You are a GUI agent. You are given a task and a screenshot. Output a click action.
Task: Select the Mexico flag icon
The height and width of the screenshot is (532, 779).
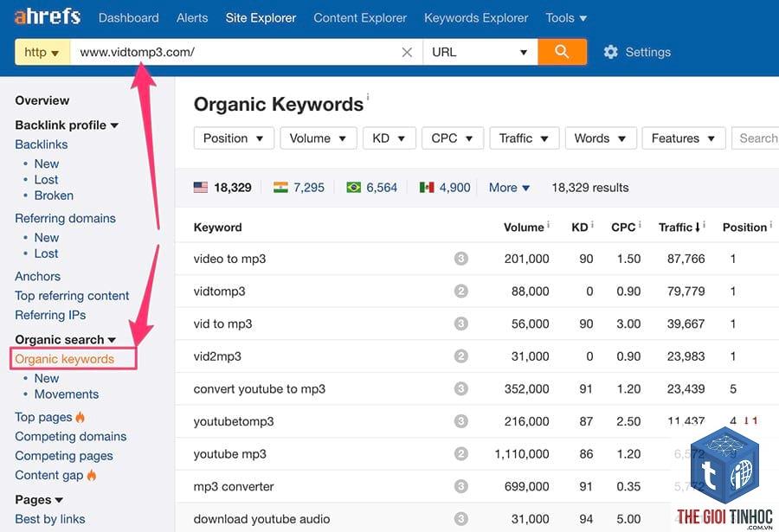(427, 187)
